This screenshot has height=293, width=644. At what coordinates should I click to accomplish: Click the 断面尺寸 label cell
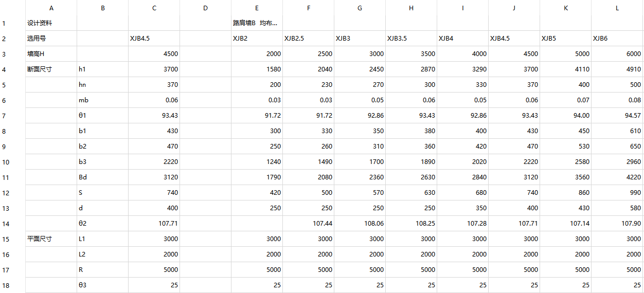click(51, 69)
